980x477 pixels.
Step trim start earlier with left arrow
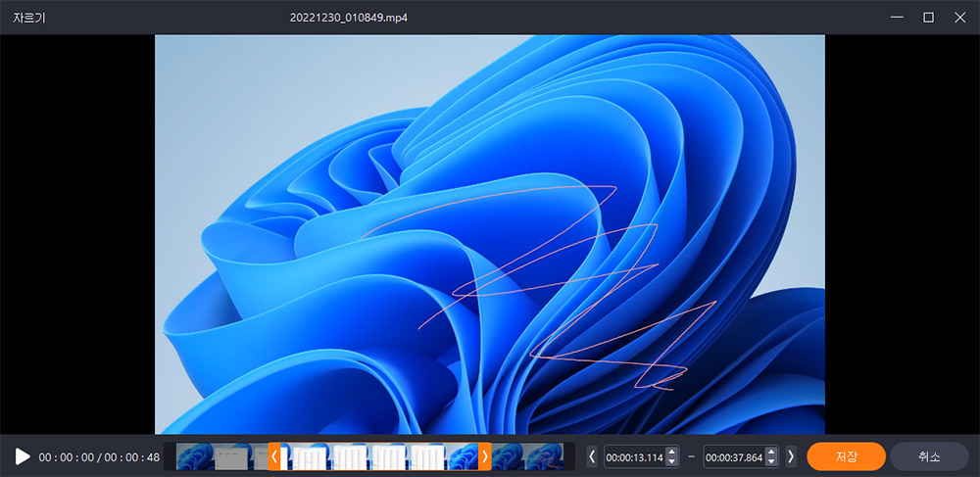pos(593,456)
